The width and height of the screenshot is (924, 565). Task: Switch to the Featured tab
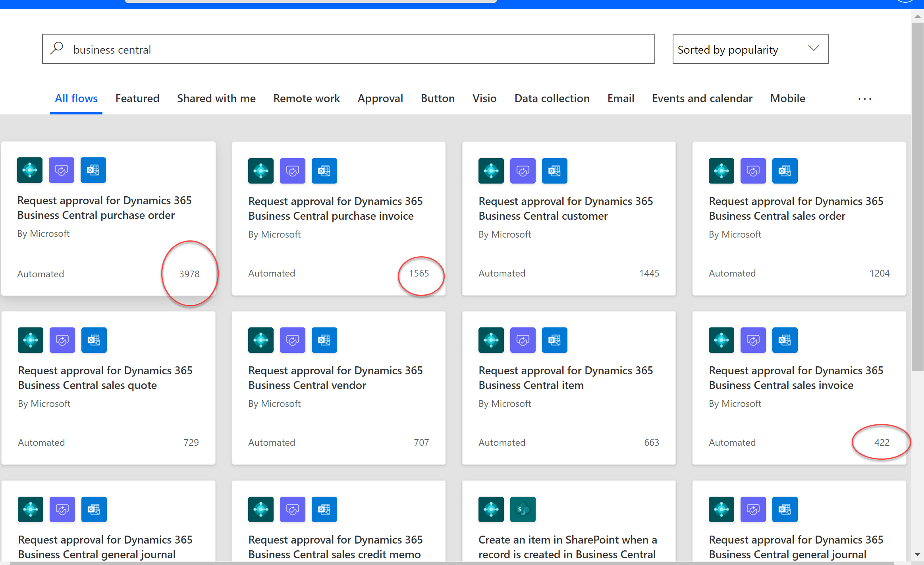tap(137, 98)
